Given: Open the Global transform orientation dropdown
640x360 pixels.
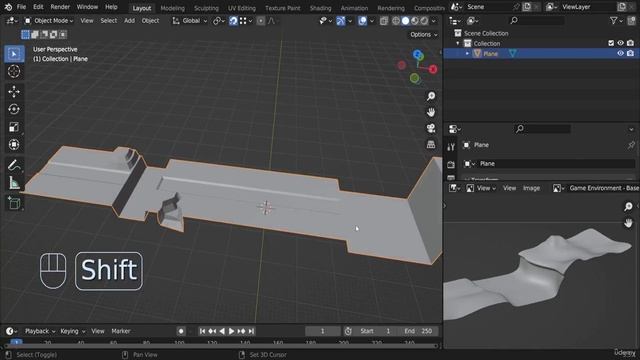Looking at the screenshot, I should click(x=189, y=21).
